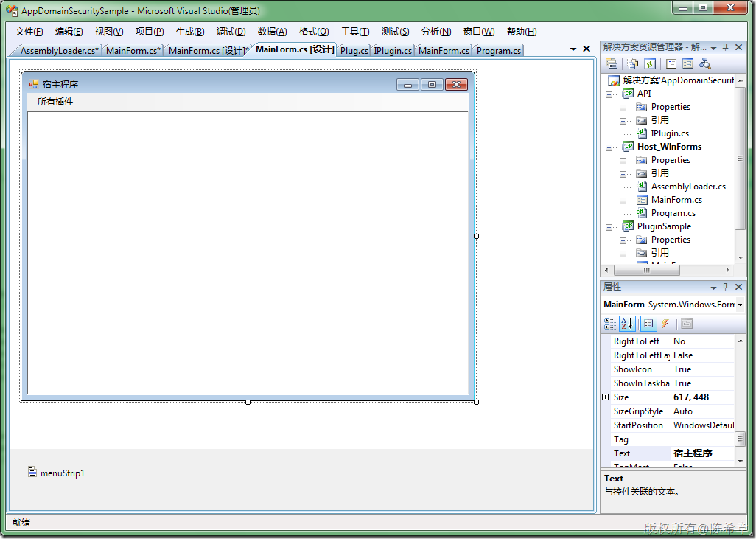Viewport: 756px width, 539px height.
Task: Collapse the Host_WinForms project node
Action: point(609,147)
